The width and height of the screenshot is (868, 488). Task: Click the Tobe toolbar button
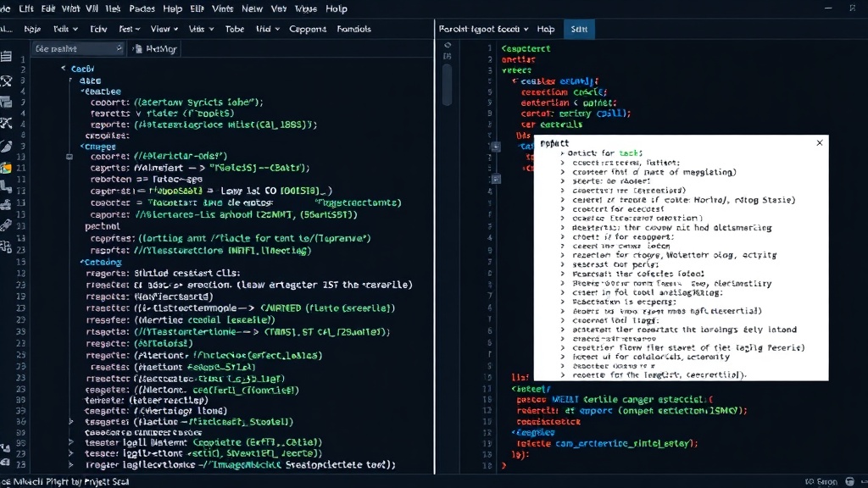[235, 29]
